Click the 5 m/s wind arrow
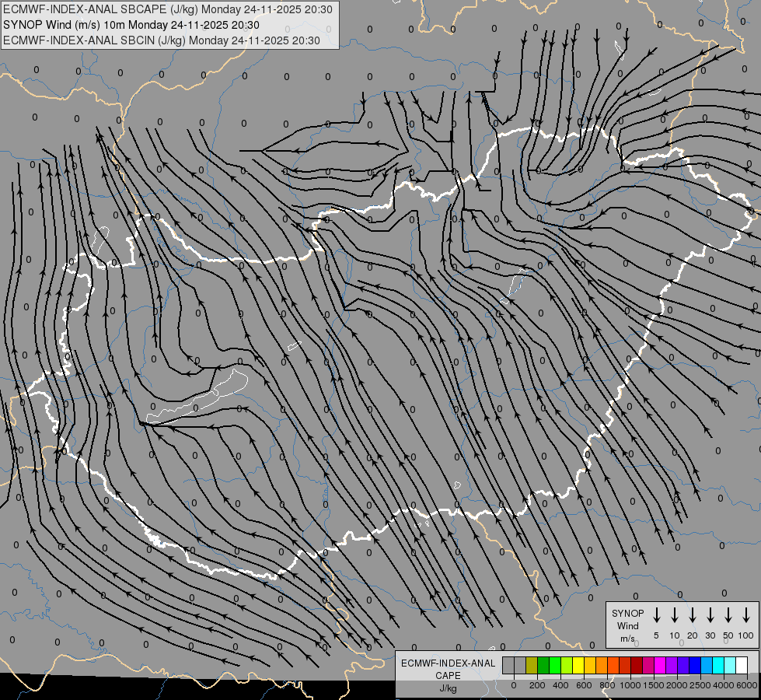Screen dimensions: 761x700 pos(656,615)
